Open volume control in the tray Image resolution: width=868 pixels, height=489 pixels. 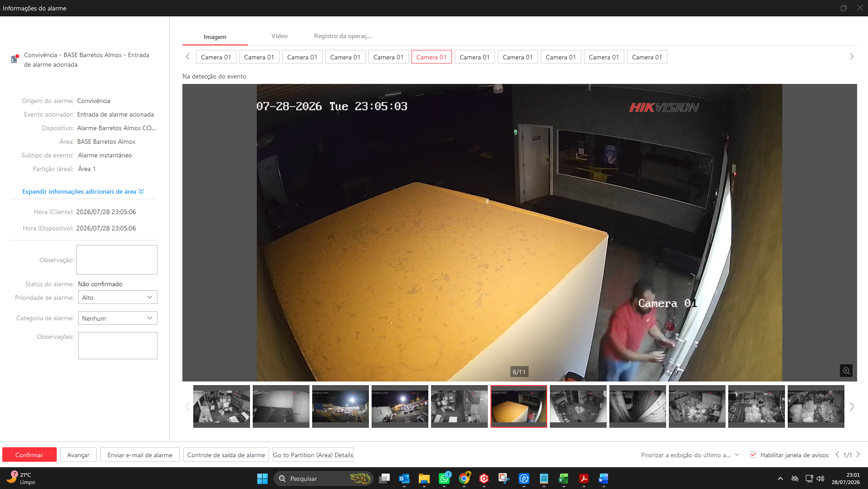pos(820,479)
